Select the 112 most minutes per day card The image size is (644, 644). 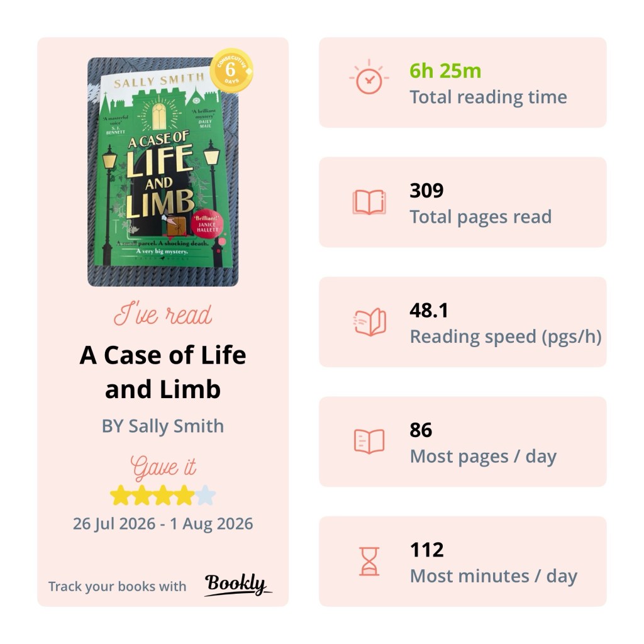click(462, 562)
